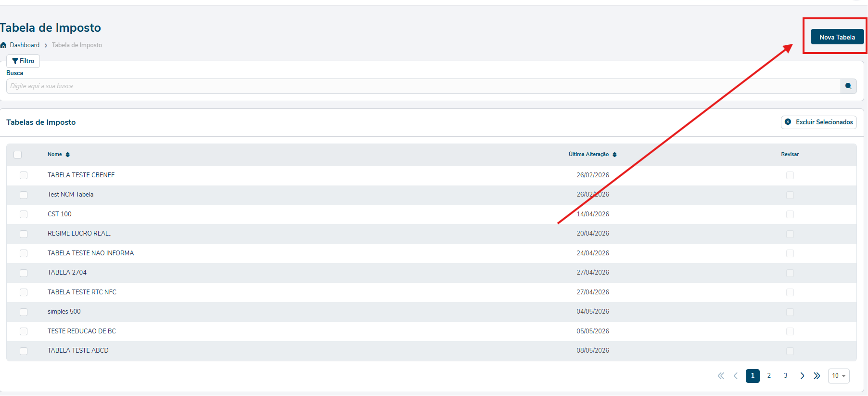Select checkbox for Test NCM Tabela row
This screenshot has width=868, height=396.
tap(24, 195)
